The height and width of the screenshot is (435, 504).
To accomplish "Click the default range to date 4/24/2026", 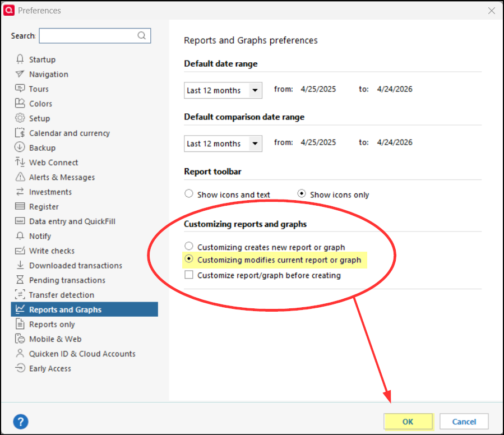I will pyautogui.click(x=395, y=89).
